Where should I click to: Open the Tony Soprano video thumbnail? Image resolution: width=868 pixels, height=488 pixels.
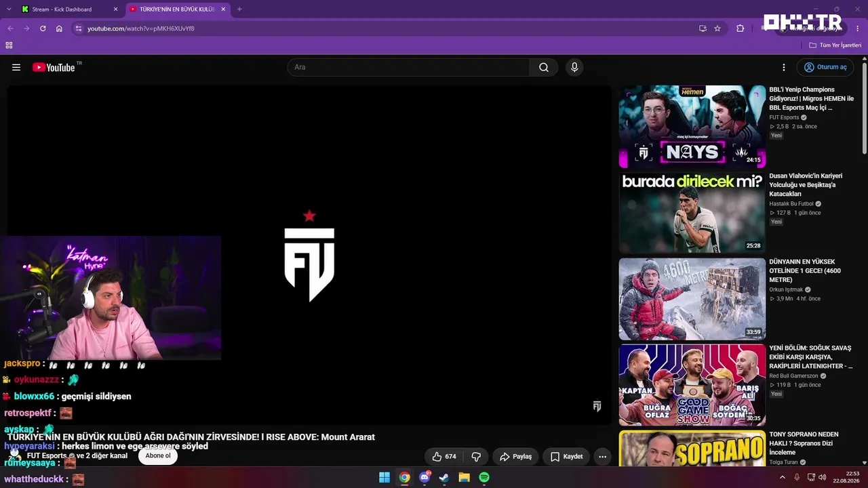coord(692,449)
